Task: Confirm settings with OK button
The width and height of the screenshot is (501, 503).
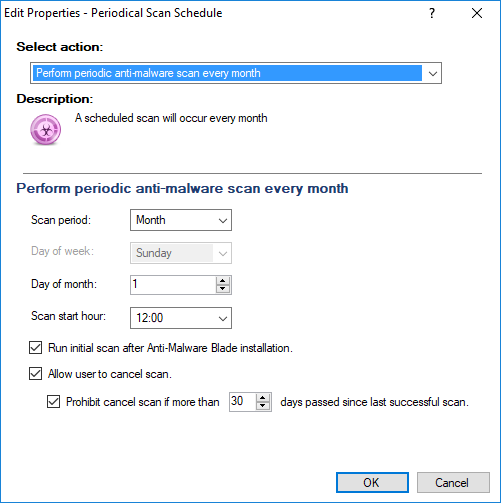Action: (x=372, y=482)
